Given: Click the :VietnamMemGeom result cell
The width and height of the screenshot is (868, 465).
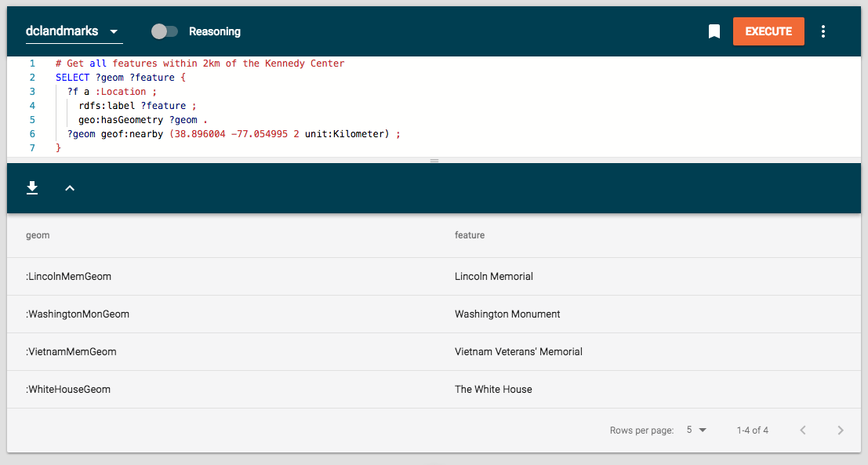Looking at the screenshot, I should pos(71,352).
